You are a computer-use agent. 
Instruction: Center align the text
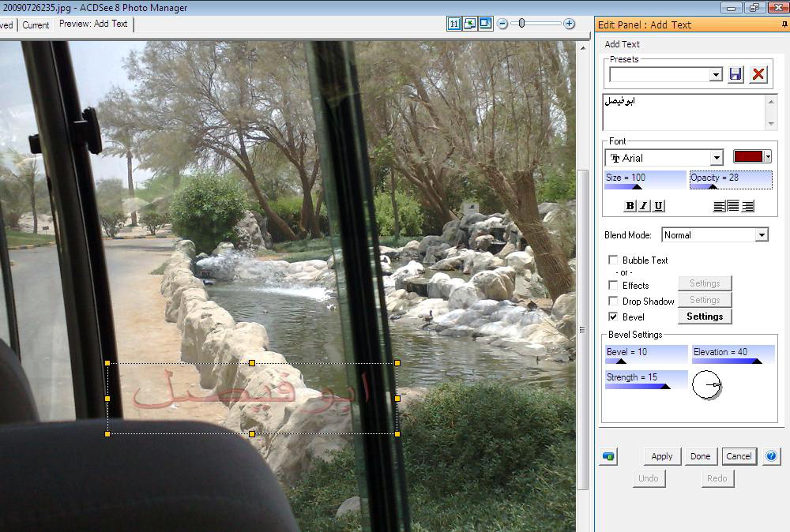(733, 206)
